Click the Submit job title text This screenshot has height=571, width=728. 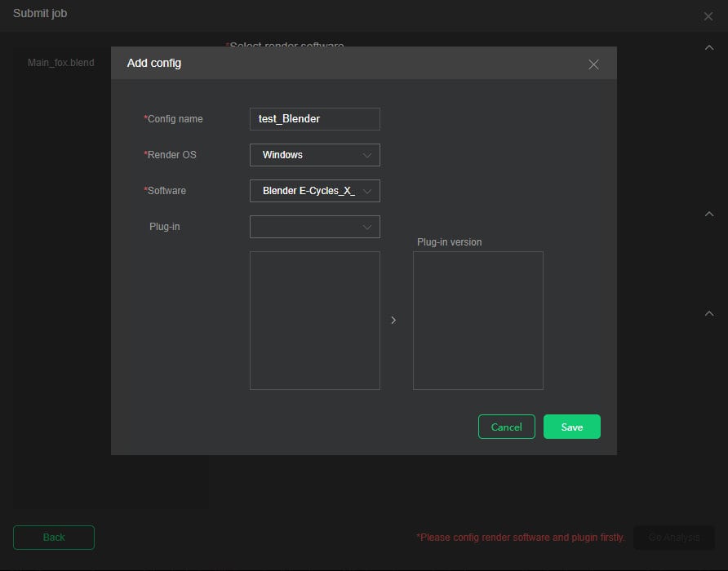[x=40, y=14]
